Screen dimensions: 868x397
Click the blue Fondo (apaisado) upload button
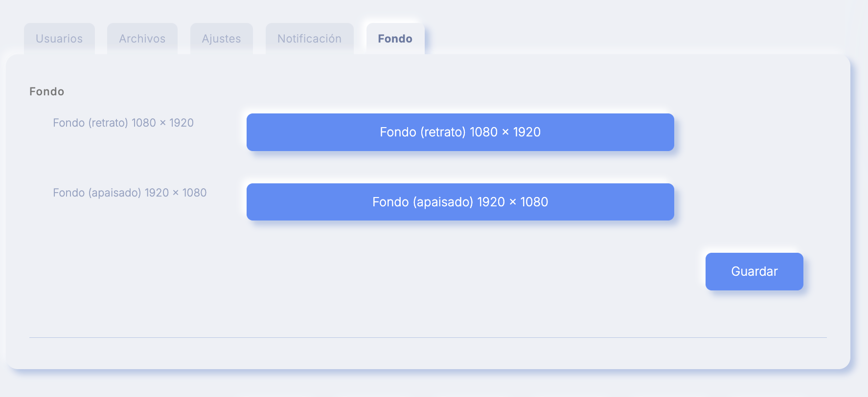coord(460,202)
